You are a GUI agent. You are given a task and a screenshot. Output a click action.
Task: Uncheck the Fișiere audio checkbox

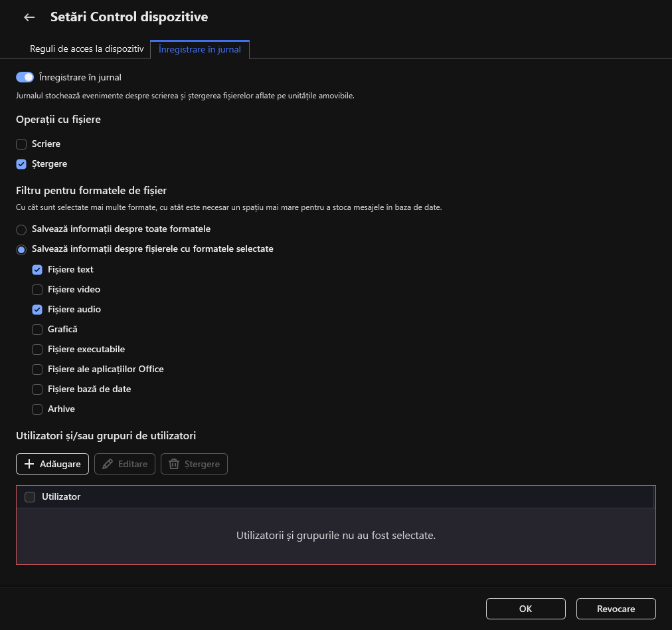click(x=37, y=310)
